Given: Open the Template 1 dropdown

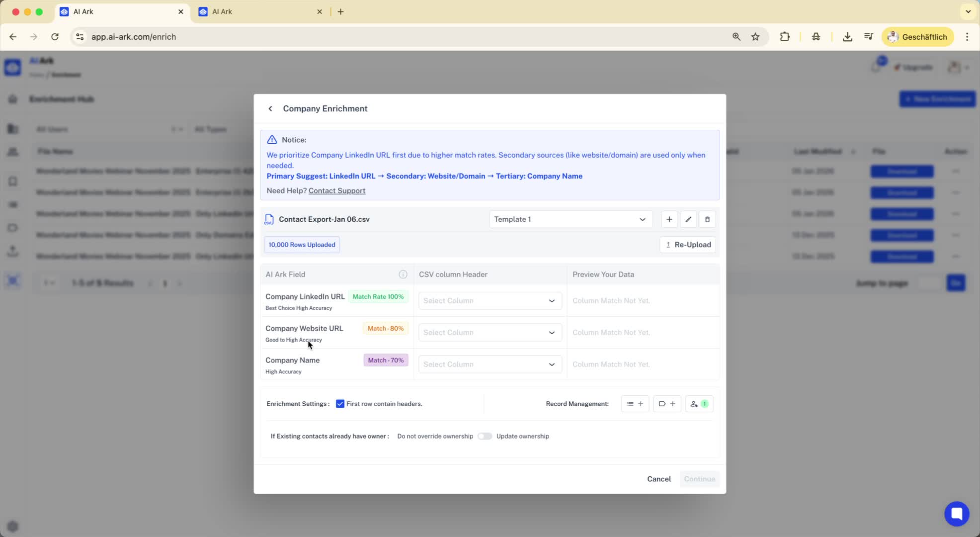Looking at the screenshot, I should pos(570,219).
